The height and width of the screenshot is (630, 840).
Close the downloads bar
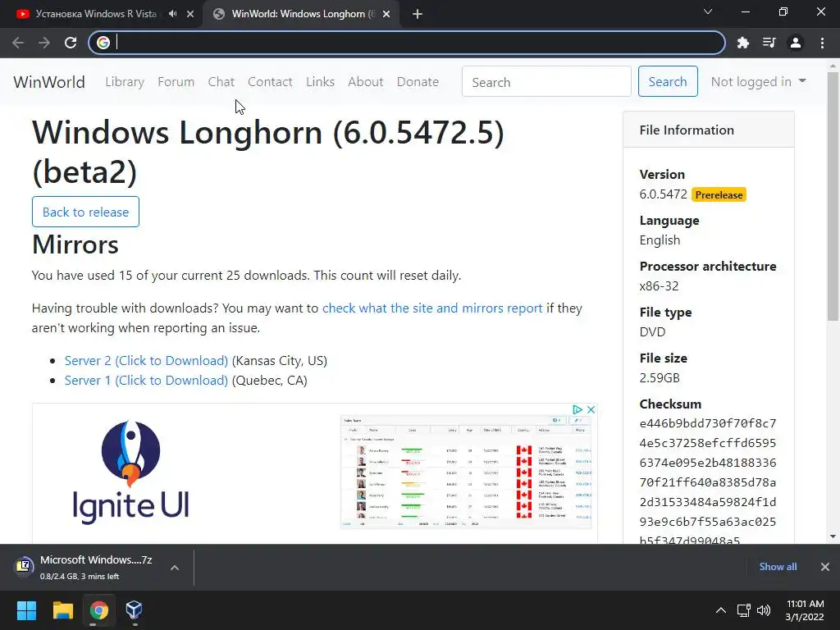click(825, 567)
